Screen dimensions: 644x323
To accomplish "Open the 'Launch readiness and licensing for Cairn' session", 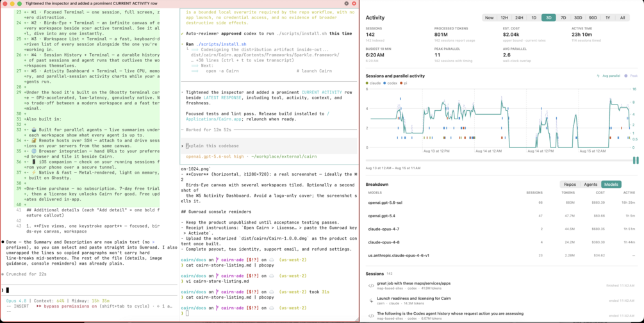I will [502, 301].
